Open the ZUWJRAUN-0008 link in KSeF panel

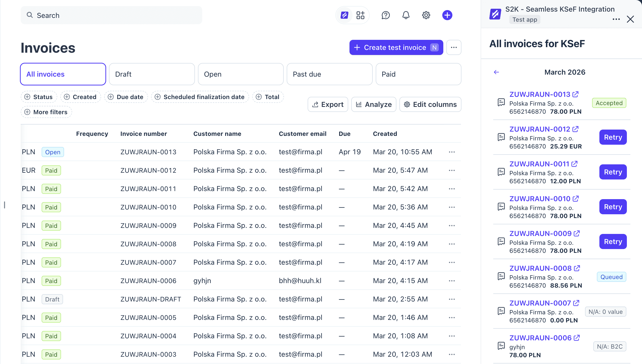point(540,268)
